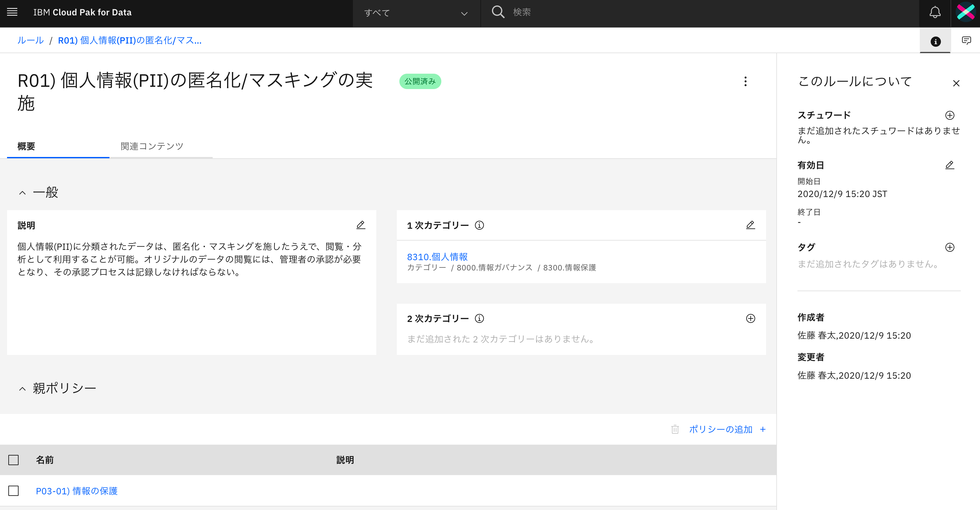Open the 8310.個人情報 category link
This screenshot has width=980, height=510.
[x=437, y=257]
